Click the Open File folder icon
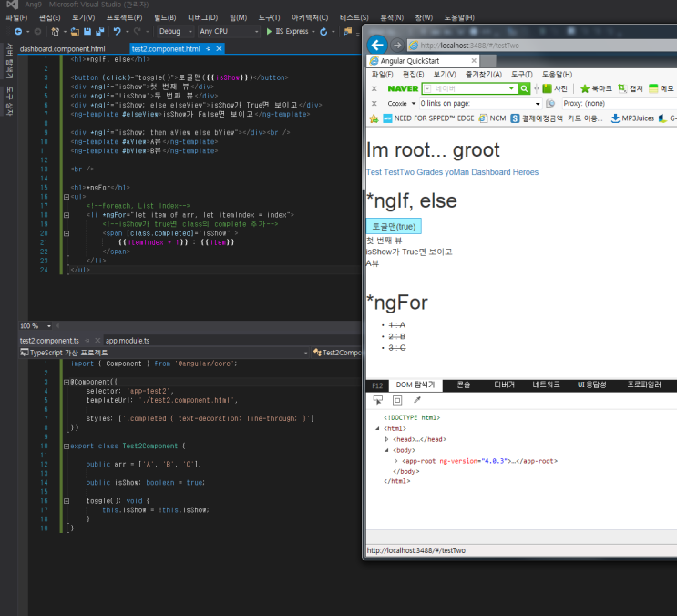The width and height of the screenshot is (677, 616). click(x=75, y=32)
